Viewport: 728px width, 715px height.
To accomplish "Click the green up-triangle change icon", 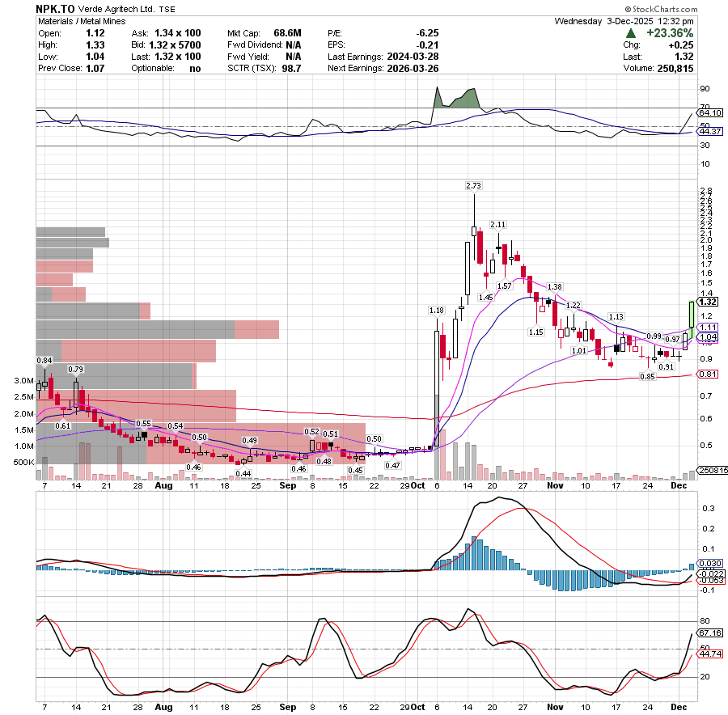I will [630, 33].
